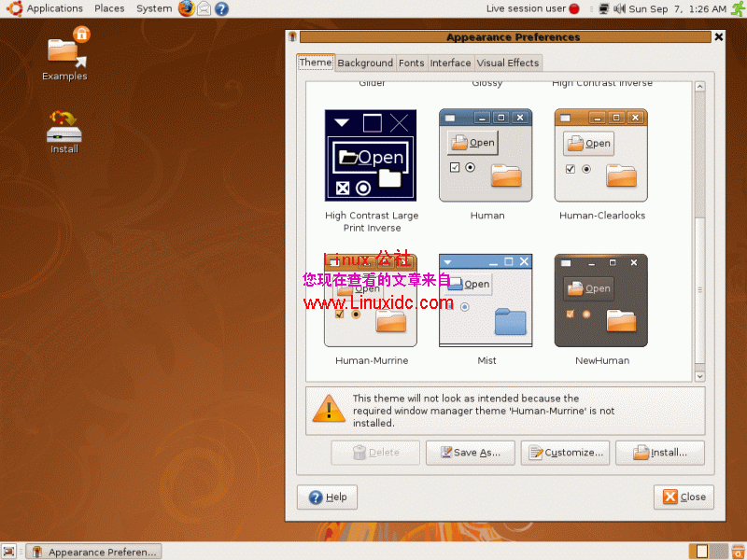Click the down arrow of the theme list scrollbar
Screen dimensions: 747x560
[699, 373]
